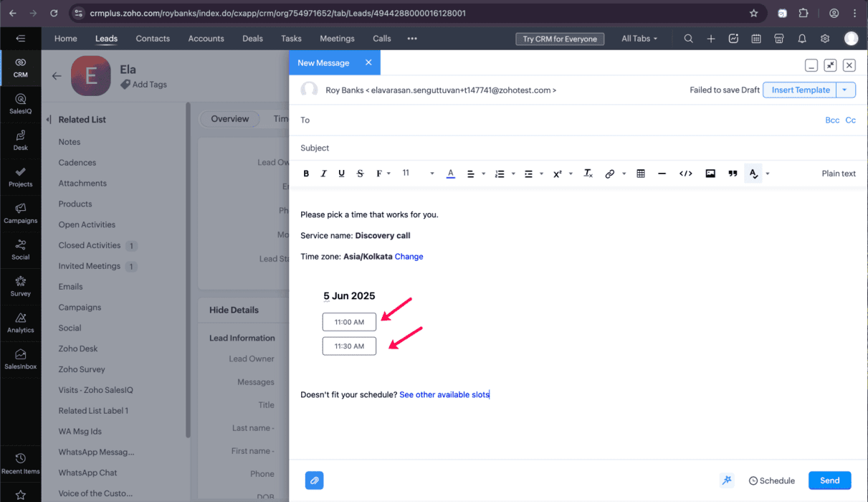
Task: Go to the Meetings tab
Action: 337,39
